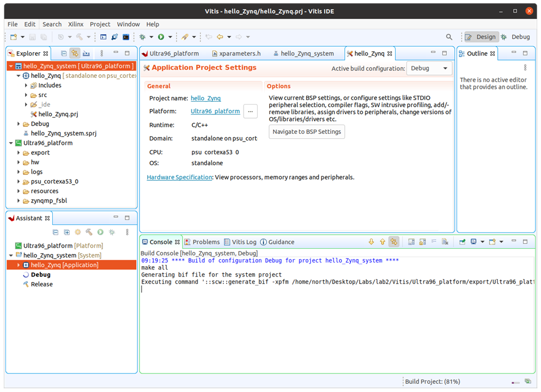The image size is (541, 392).
Task: Start a debug session from the debug toolbar icon
Action: pyautogui.click(x=142, y=37)
